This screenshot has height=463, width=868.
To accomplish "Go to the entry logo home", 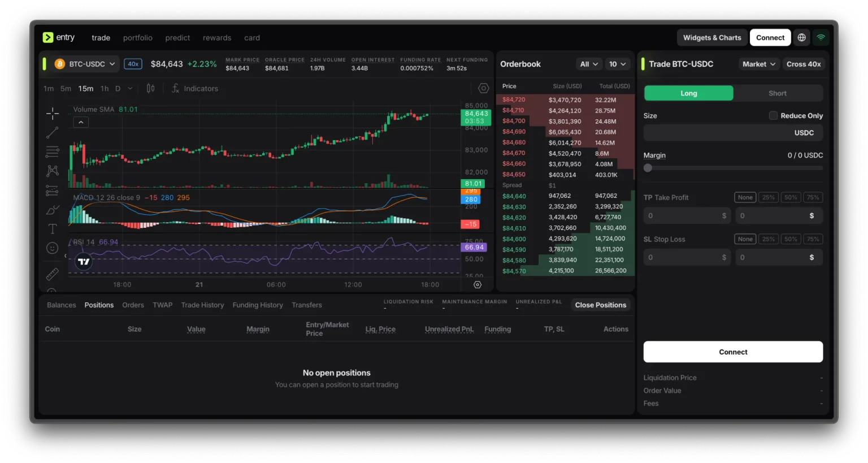I will [x=59, y=37].
